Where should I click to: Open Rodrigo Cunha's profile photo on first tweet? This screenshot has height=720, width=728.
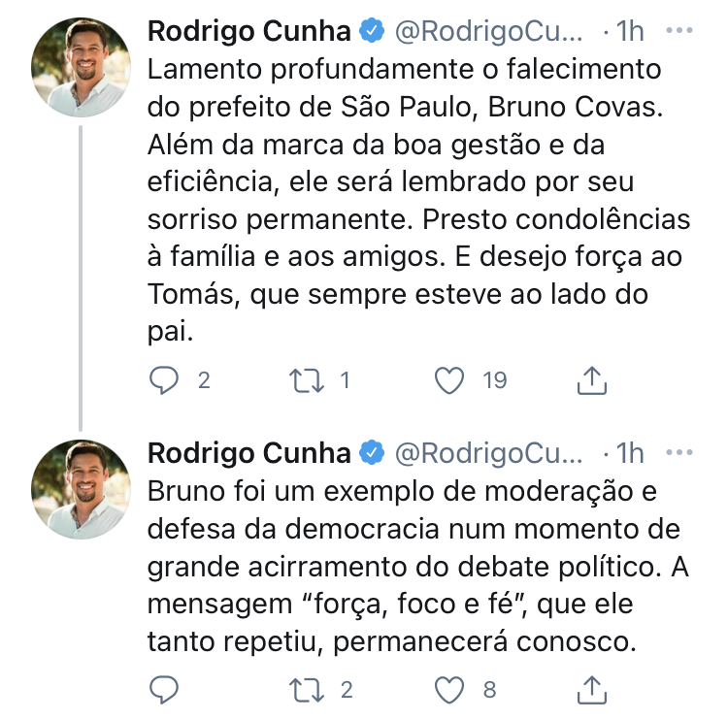point(81,67)
